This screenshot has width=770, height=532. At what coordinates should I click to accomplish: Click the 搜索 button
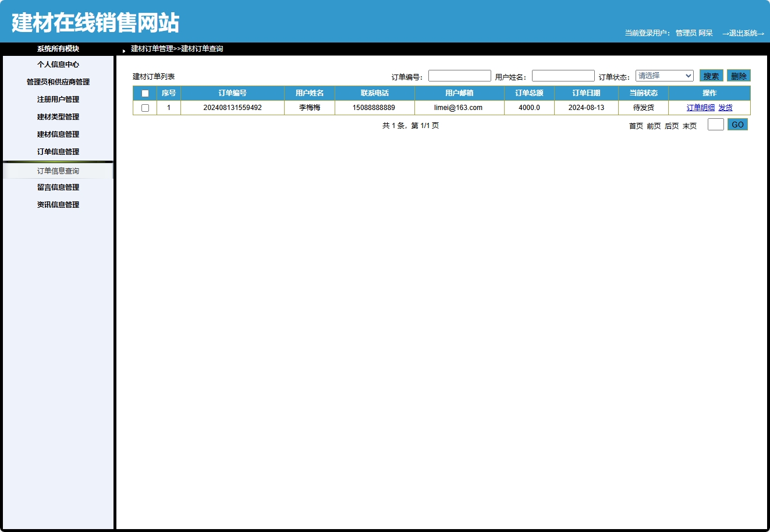coord(711,75)
